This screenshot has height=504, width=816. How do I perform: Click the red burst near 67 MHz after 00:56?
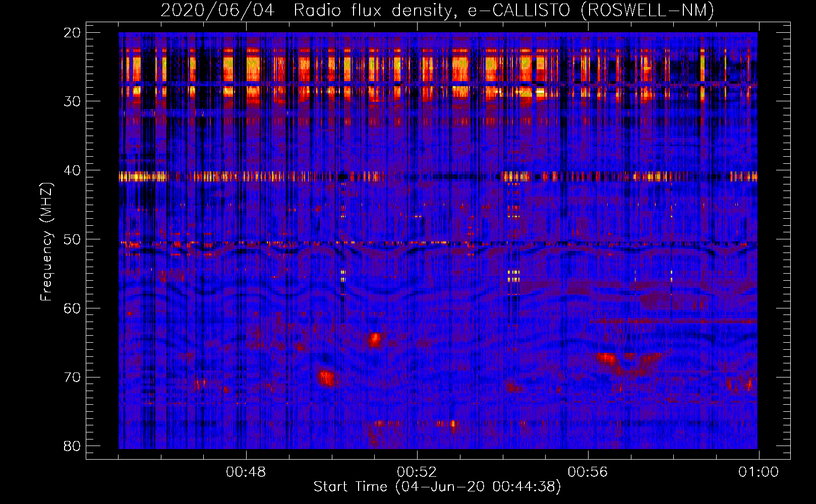pyautogui.click(x=606, y=358)
